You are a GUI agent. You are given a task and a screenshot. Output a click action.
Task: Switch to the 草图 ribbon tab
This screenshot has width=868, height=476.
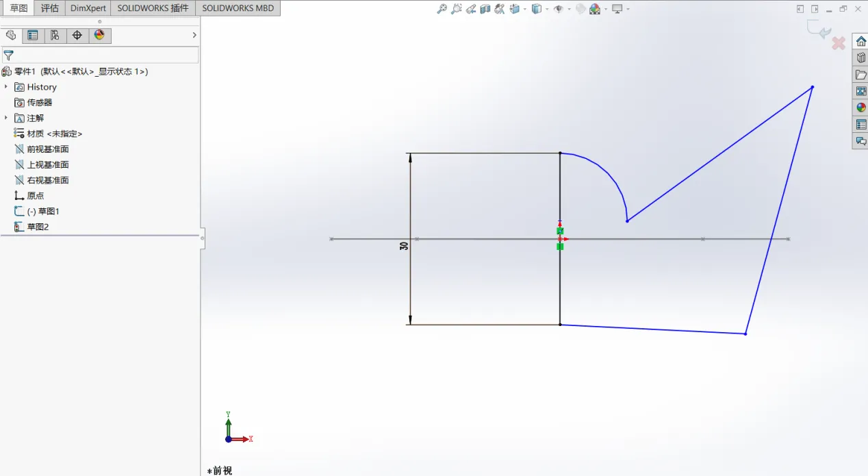[x=18, y=8]
